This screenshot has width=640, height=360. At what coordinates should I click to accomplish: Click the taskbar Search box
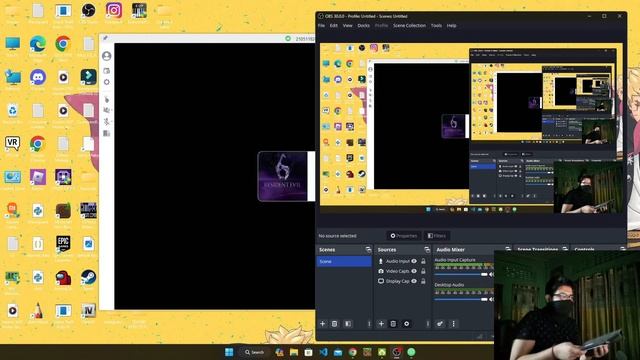click(255, 352)
